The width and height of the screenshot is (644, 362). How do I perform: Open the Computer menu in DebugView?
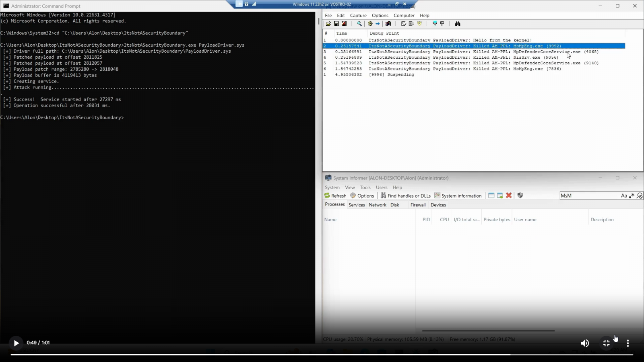[404, 15]
